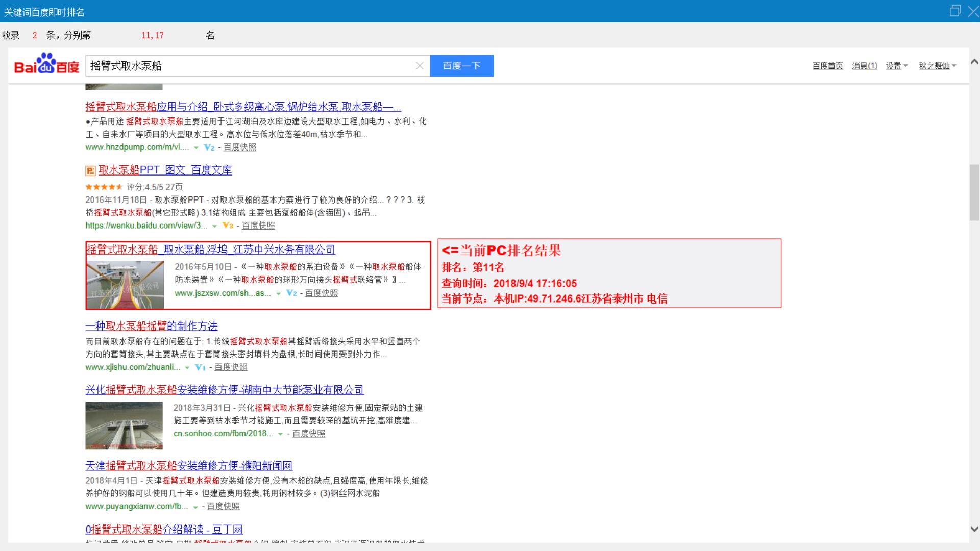
Task: Click PPT document icon beside 取水泵船PPT
Action: click(x=90, y=171)
